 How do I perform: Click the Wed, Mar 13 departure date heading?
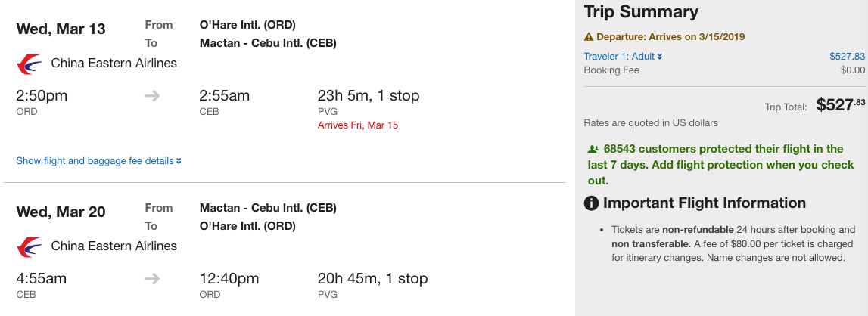tap(61, 29)
